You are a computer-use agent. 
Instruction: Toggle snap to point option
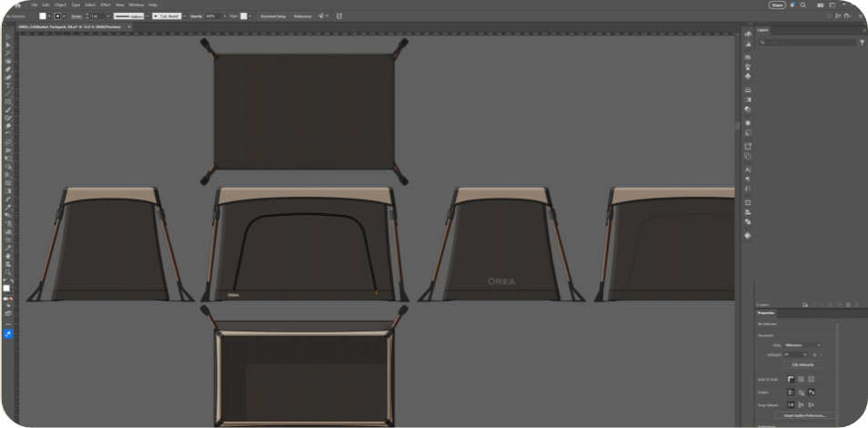[x=790, y=404]
